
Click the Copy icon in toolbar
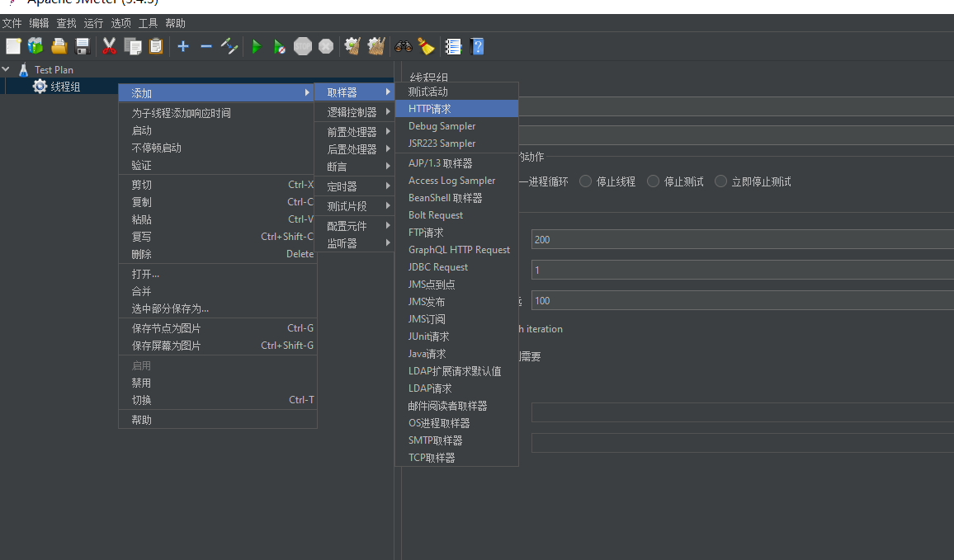pyautogui.click(x=133, y=46)
